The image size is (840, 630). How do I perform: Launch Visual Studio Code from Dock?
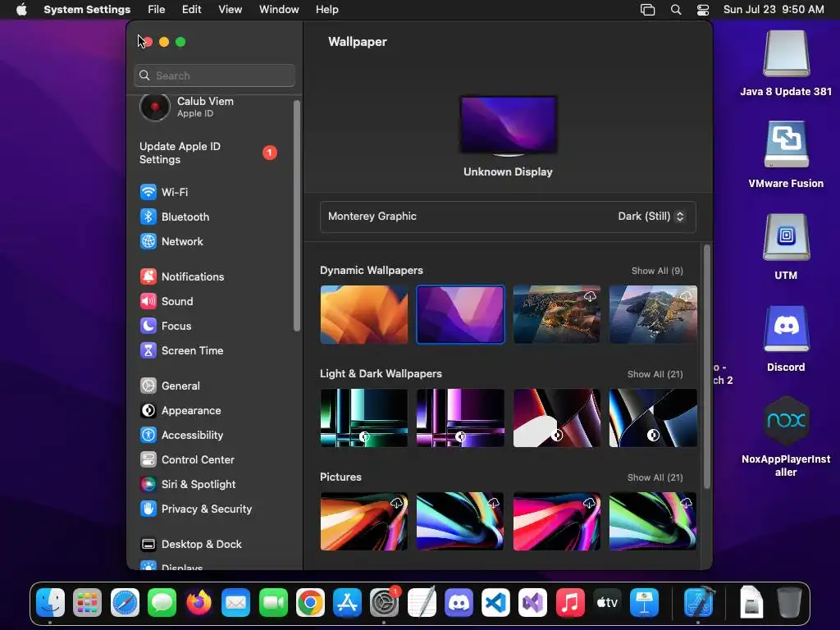click(495, 603)
